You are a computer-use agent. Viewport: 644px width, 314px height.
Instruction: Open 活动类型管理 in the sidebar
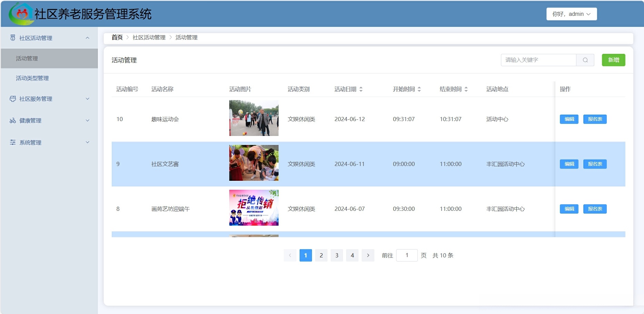[32, 78]
